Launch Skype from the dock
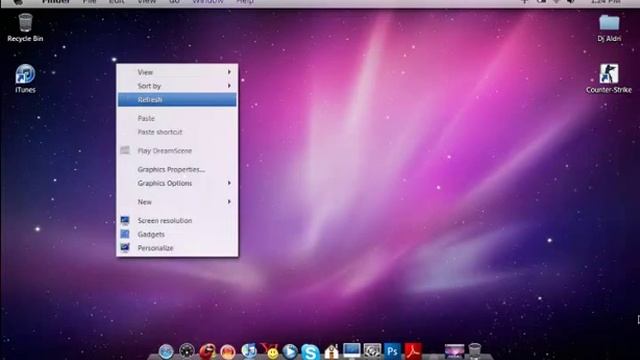 coord(310,352)
